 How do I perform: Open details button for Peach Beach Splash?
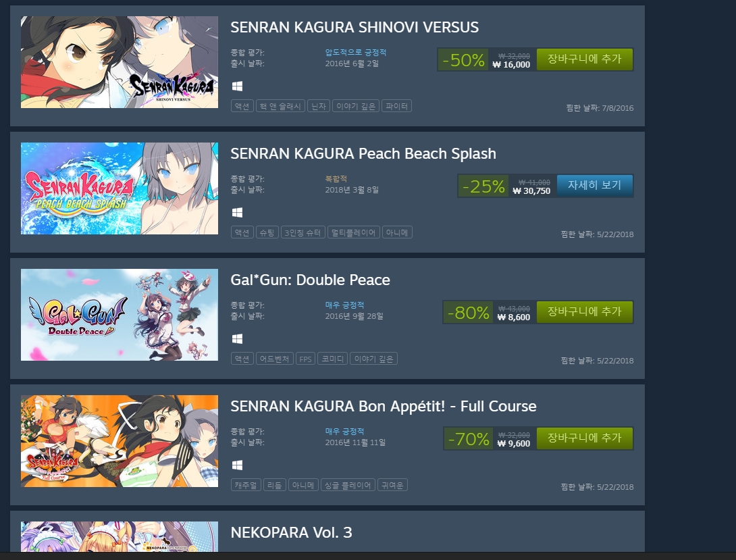tap(595, 185)
